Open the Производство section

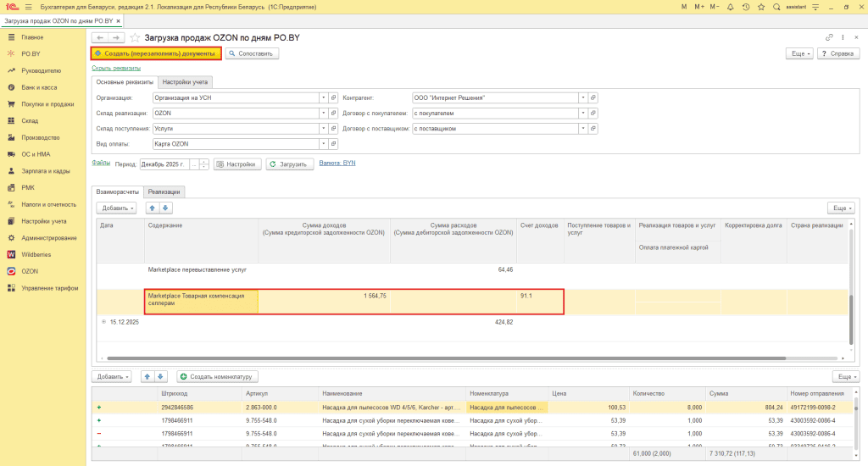[41, 137]
